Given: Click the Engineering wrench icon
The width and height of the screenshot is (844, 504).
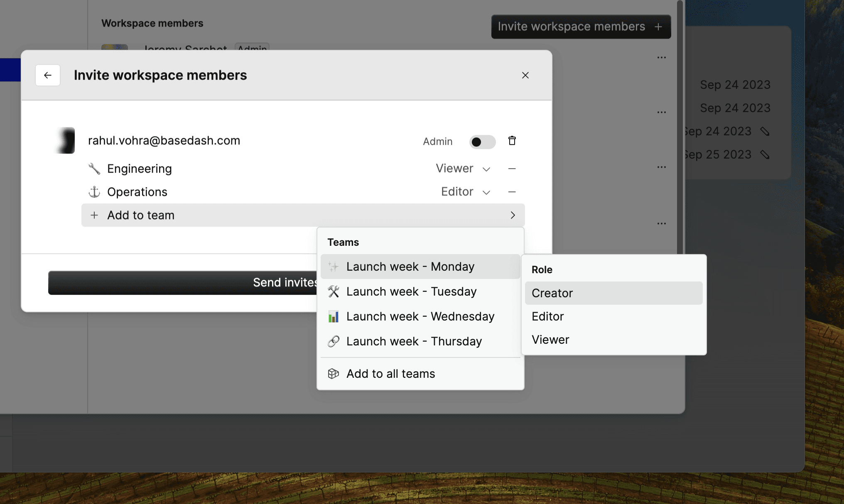Looking at the screenshot, I should coord(94,169).
